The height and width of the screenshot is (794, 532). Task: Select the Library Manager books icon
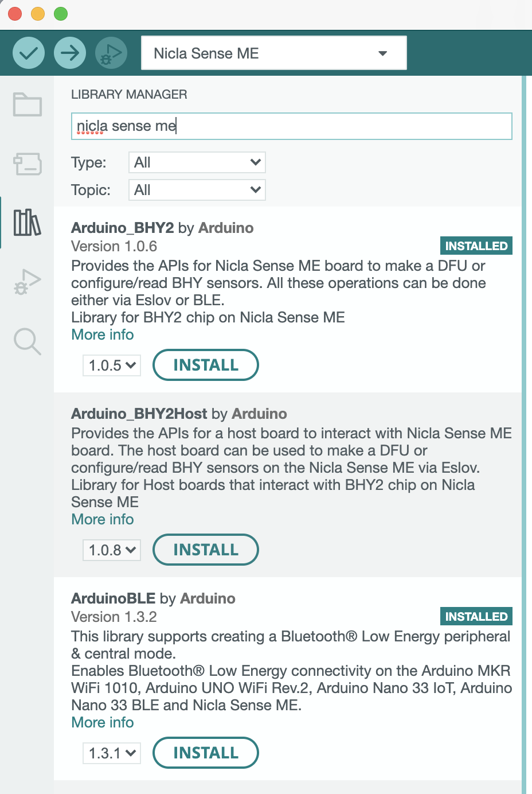pyautogui.click(x=27, y=223)
